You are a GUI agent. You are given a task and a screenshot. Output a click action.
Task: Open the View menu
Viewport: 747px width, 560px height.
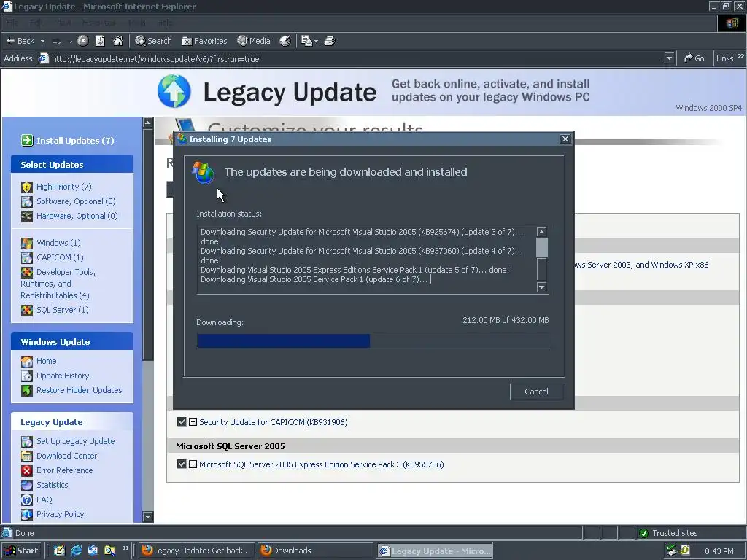tap(64, 23)
